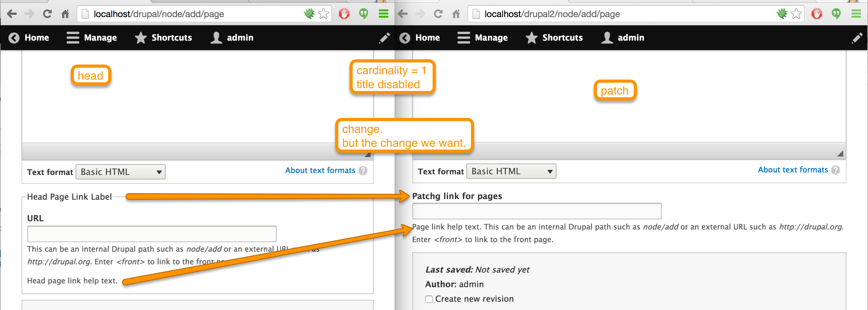Click the help icon beside left About text formats
The image size is (868, 310).
click(363, 171)
